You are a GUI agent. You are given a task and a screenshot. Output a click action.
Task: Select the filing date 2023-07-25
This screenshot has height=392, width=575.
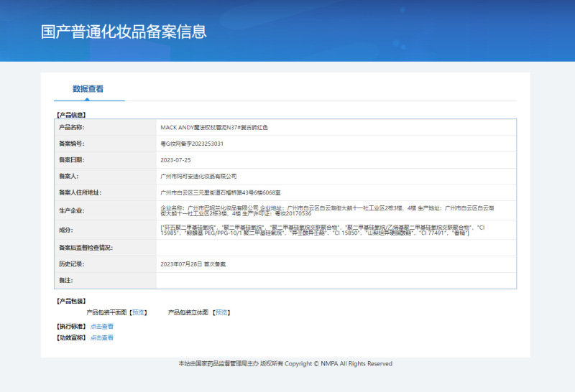click(175, 160)
